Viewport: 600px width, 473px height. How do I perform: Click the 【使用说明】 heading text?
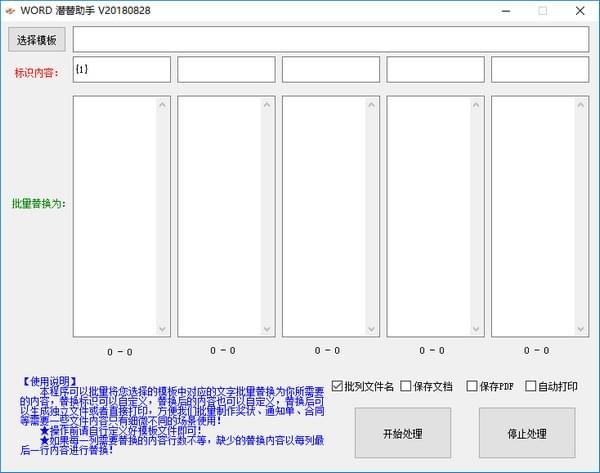click(49, 381)
